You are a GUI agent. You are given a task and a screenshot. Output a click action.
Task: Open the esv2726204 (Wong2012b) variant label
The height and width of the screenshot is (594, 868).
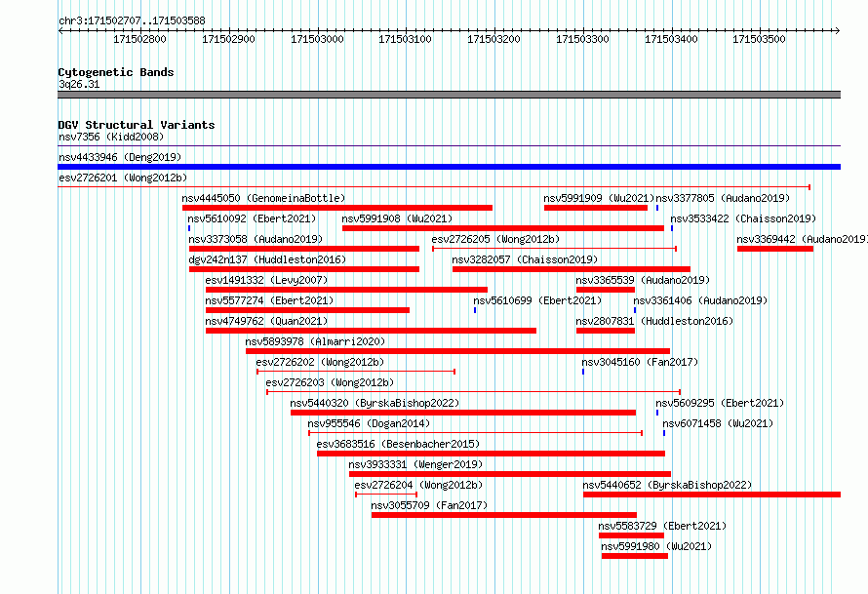click(418, 485)
